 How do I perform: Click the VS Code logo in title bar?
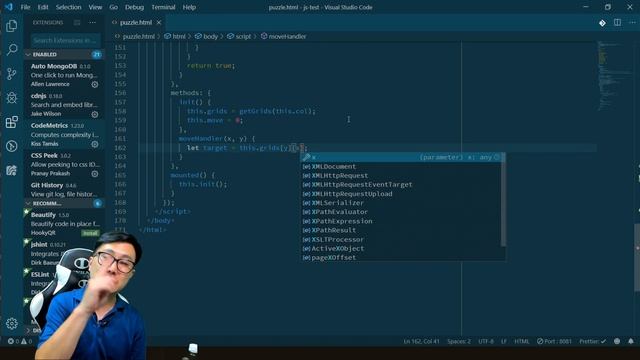(9, 7)
